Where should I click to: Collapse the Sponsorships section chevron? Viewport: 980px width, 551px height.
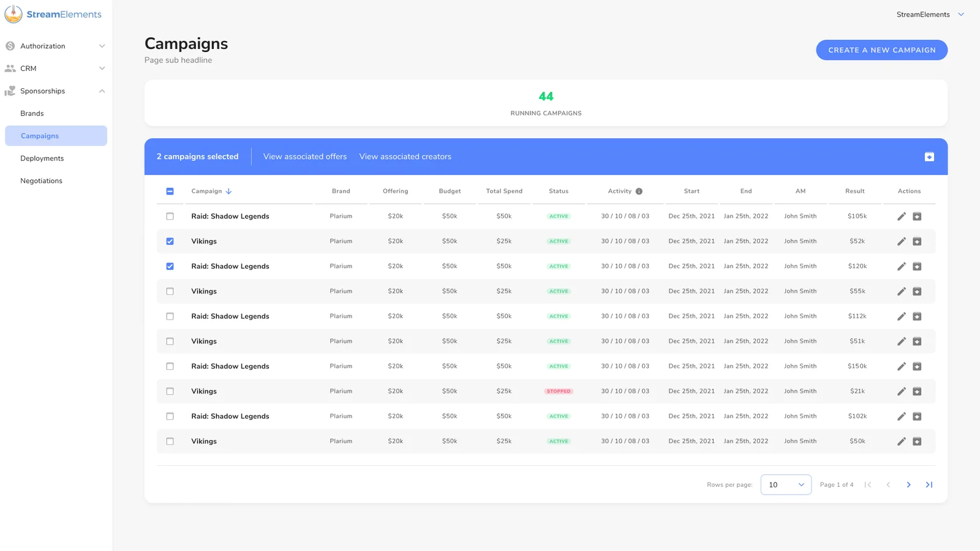click(x=102, y=91)
